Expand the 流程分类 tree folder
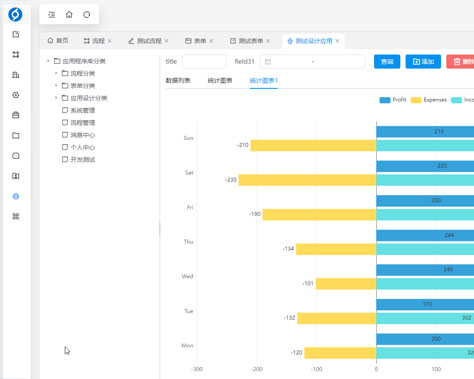The height and width of the screenshot is (379, 474). pyautogui.click(x=56, y=73)
